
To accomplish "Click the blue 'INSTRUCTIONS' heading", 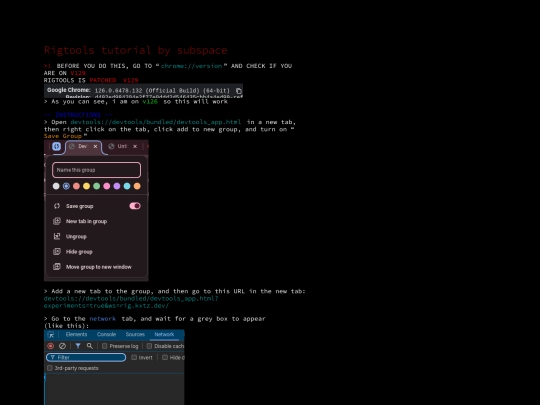I will click(x=78, y=115).
